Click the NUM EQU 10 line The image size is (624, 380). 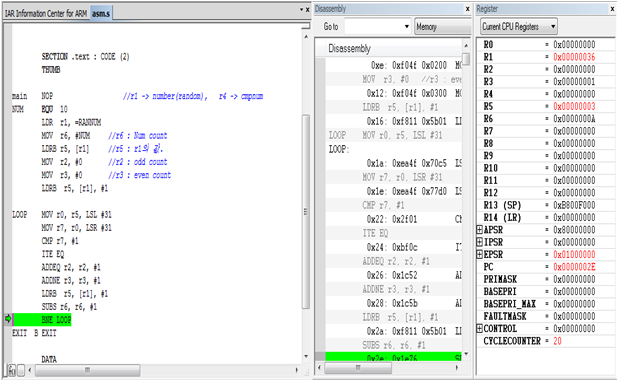(x=40, y=109)
